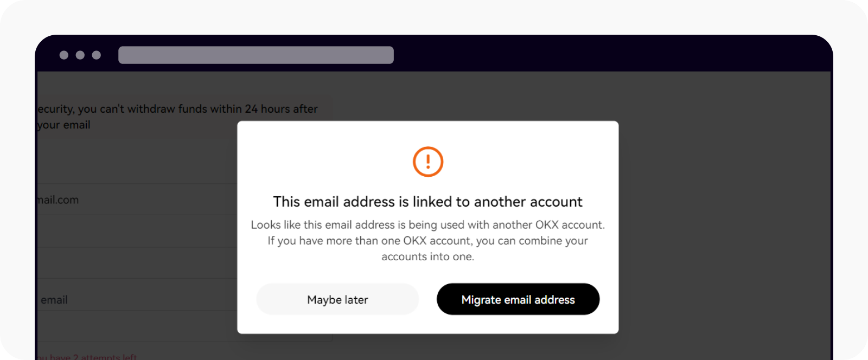Click the middle window control dot
The width and height of the screenshot is (868, 360).
click(x=80, y=55)
